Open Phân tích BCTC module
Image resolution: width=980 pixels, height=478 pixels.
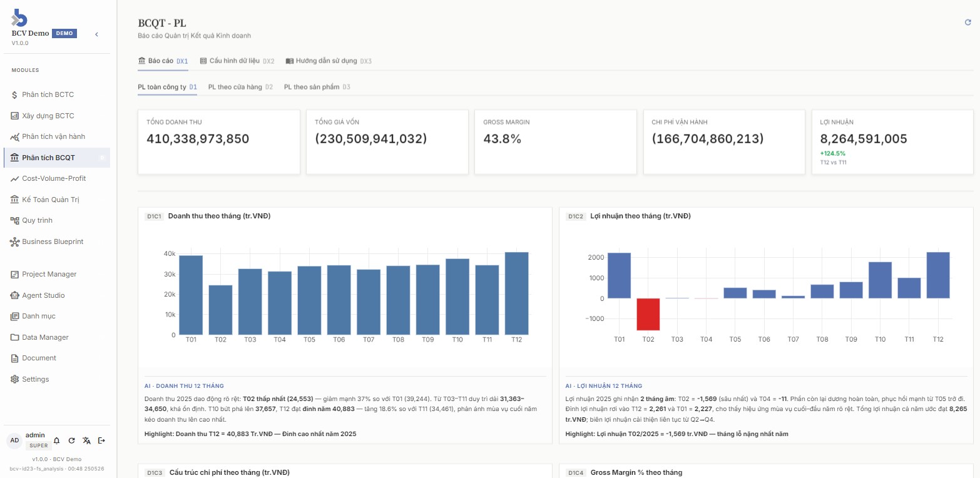pyautogui.click(x=57, y=94)
